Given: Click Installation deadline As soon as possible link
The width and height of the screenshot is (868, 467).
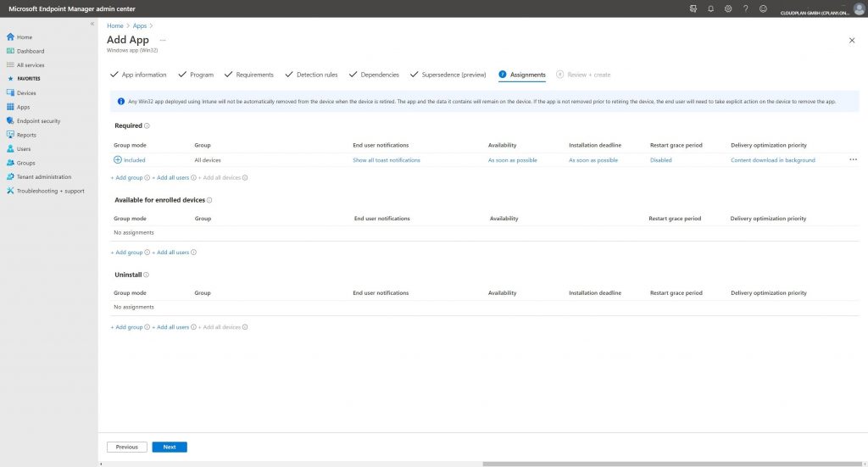Looking at the screenshot, I should coord(593,160).
